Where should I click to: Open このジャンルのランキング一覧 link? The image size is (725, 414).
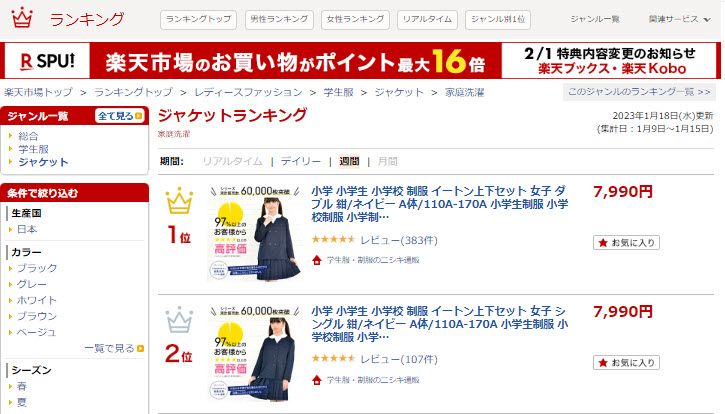(x=639, y=92)
